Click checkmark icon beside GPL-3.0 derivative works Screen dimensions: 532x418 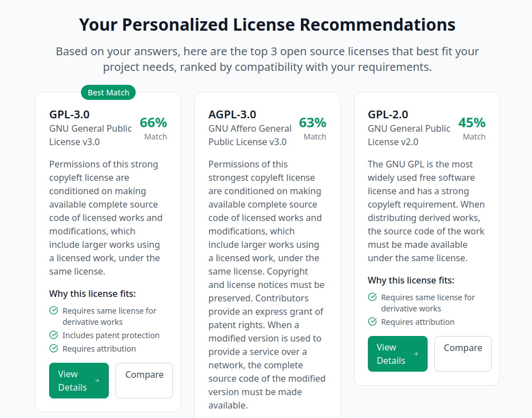[54, 310]
